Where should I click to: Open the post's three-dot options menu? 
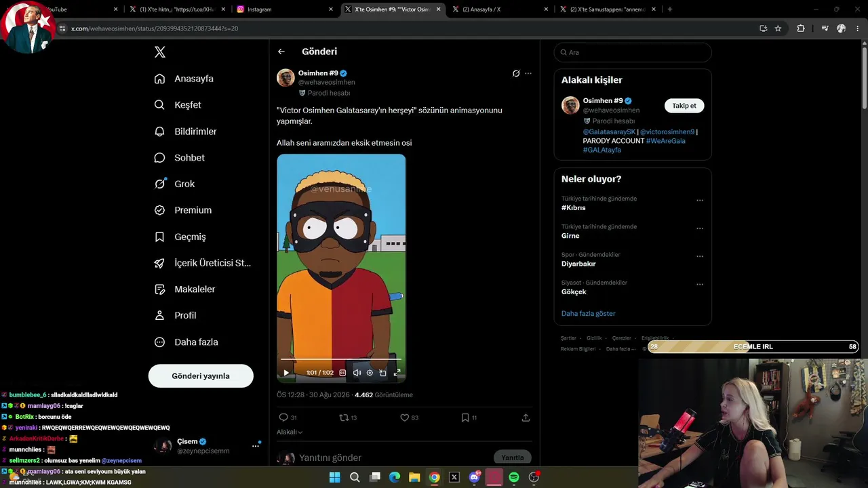coord(528,73)
